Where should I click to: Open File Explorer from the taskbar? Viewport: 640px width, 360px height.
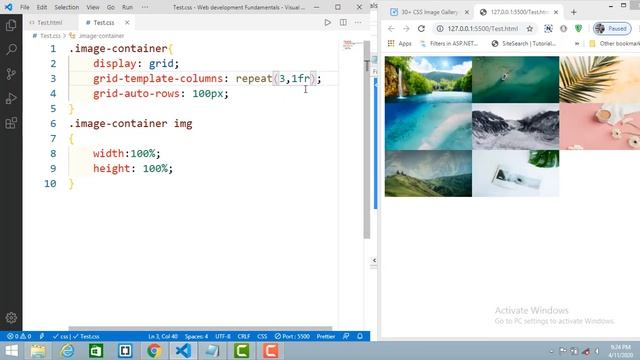click(38, 351)
